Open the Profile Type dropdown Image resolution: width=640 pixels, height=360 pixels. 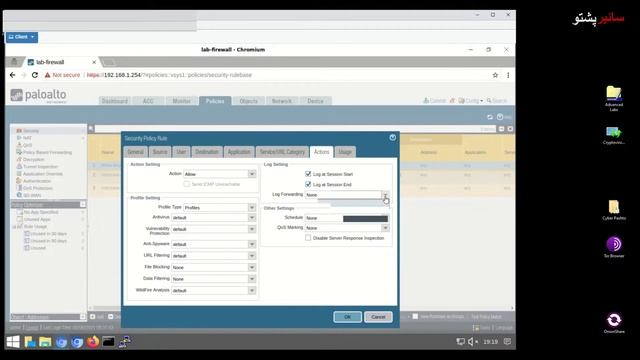point(252,207)
